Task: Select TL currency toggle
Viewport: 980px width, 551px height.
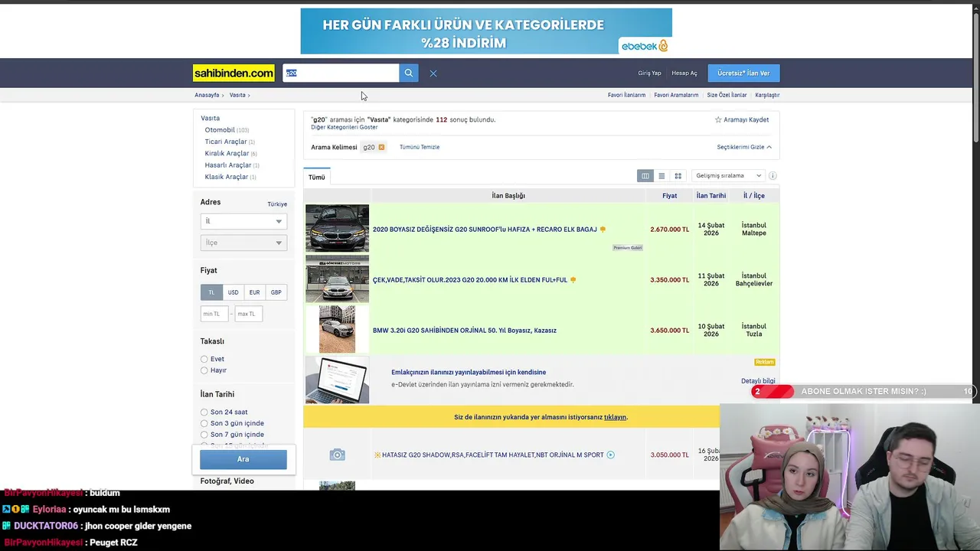Action: pyautogui.click(x=211, y=292)
